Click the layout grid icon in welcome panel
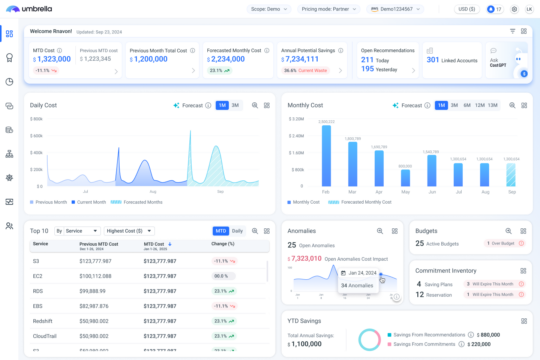Image resolution: width=540 pixels, height=360 pixels. tap(524, 31)
